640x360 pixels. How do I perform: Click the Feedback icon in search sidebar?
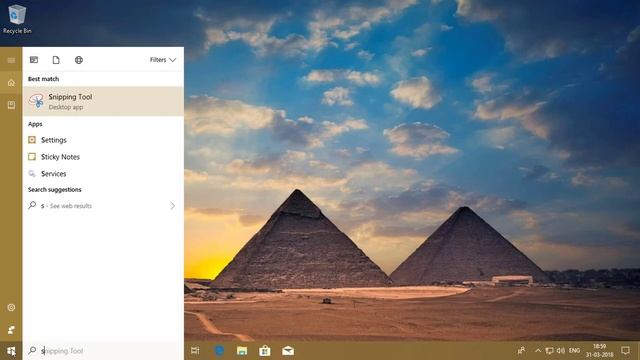[x=11, y=329]
